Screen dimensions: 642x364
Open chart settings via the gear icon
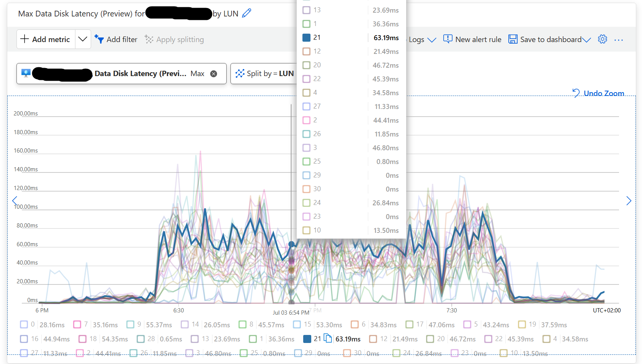tap(602, 39)
